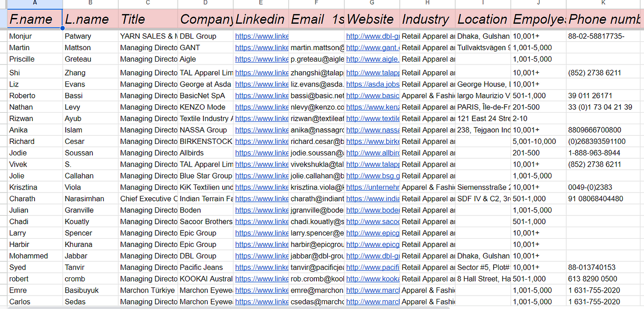The height and width of the screenshot is (309, 644).
Task: Open the asda.jobs website link
Action: click(373, 84)
